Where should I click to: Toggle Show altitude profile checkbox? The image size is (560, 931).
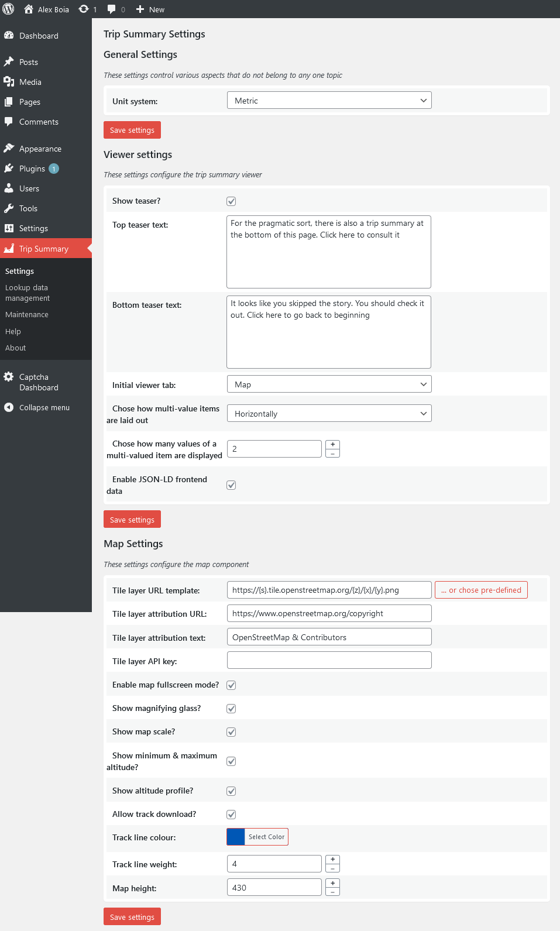point(231,791)
